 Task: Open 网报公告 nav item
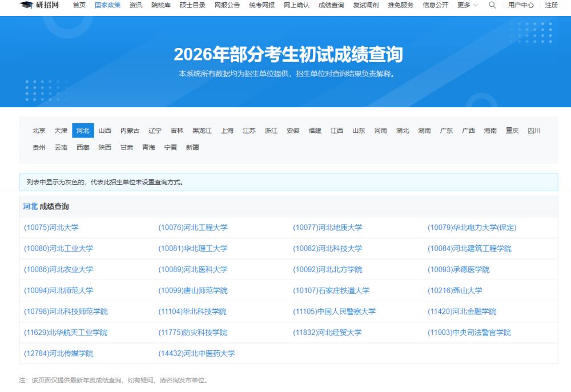coord(227,5)
